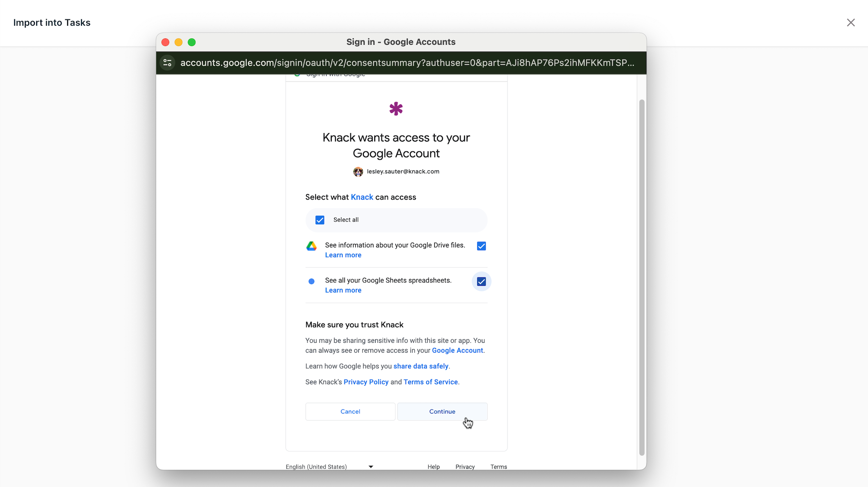Click the account avatar beside lesley.sauter@knack.com
The width and height of the screenshot is (868, 487).
coord(358,172)
